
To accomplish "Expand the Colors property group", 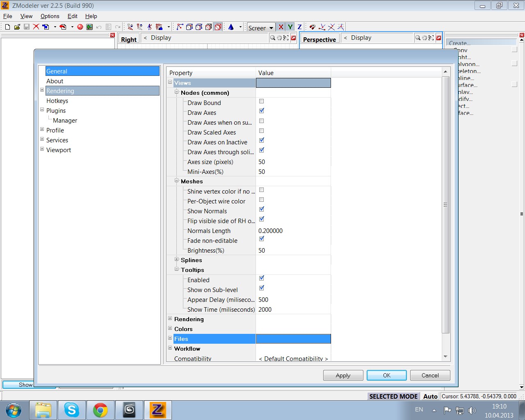I will tap(170, 328).
